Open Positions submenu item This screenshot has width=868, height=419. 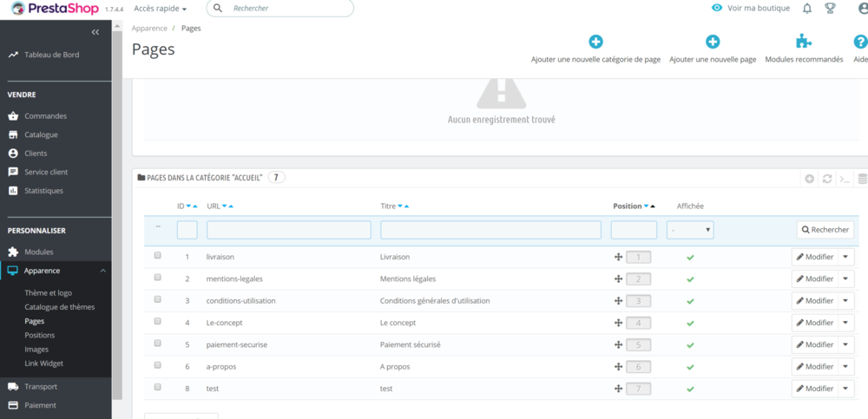click(x=39, y=335)
